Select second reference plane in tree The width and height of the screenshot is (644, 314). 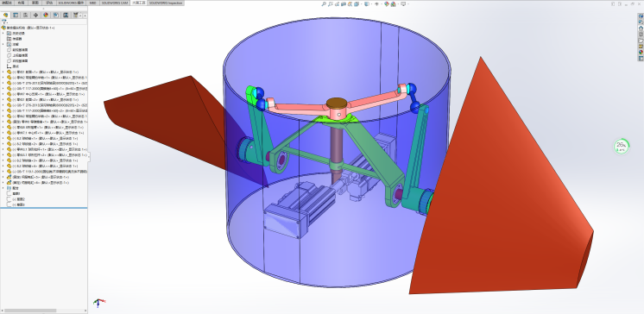coord(17,55)
